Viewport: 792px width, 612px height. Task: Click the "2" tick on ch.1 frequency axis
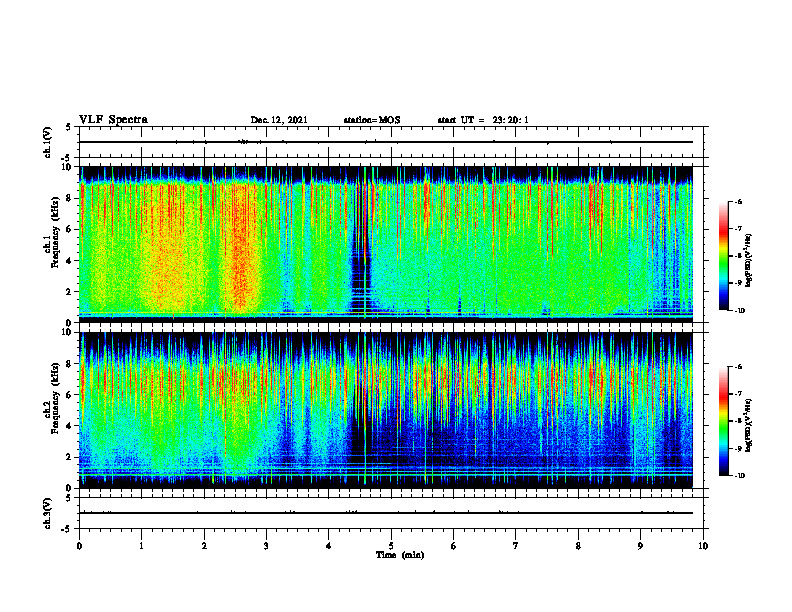[x=69, y=291]
